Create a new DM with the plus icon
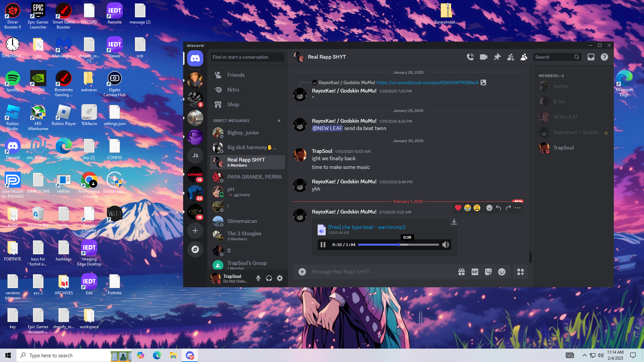 [279, 121]
